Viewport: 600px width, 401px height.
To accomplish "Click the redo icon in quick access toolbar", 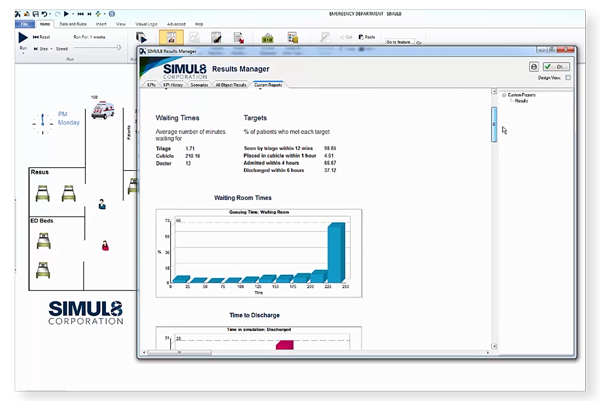I will click(x=57, y=14).
